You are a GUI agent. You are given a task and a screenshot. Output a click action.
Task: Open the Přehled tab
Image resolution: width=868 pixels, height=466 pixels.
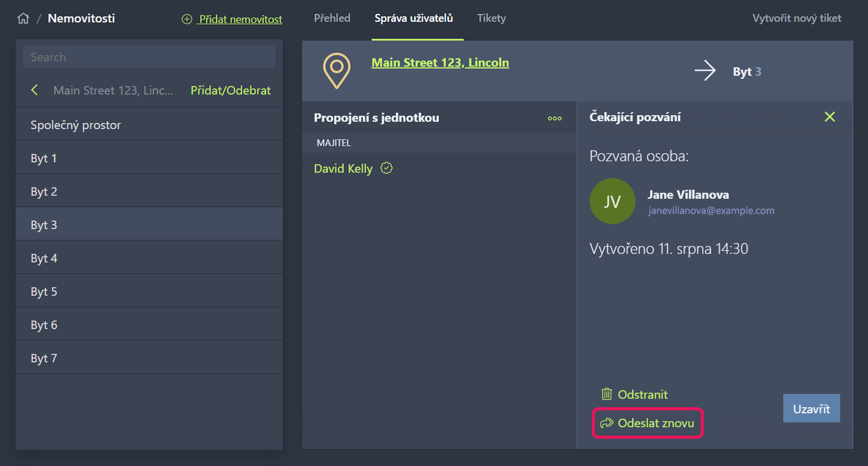(x=332, y=18)
